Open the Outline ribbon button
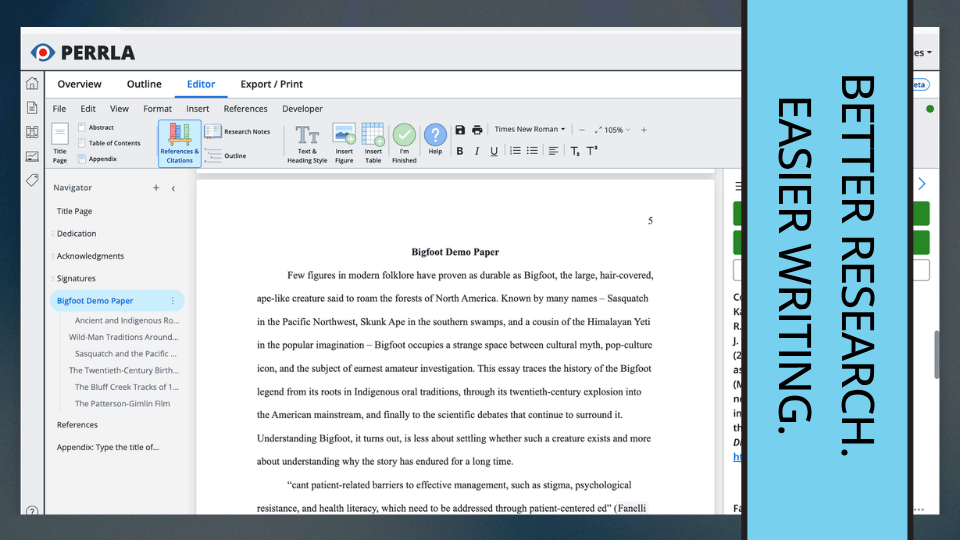Screen dimensions: 960x540 pos(225,156)
